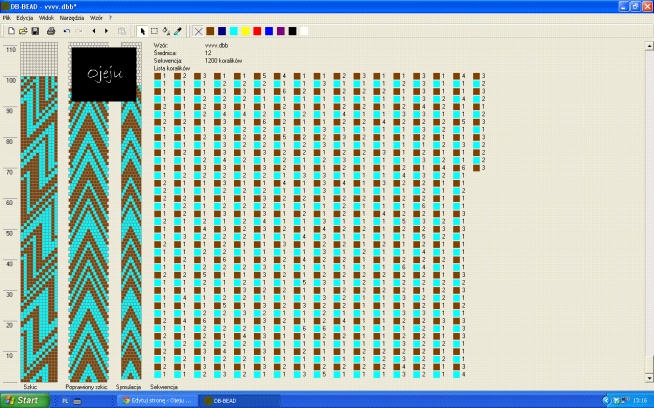The height and width of the screenshot is (408, 654).
Task: Click the keyboard icon next to PL
Action: (77, 401)
